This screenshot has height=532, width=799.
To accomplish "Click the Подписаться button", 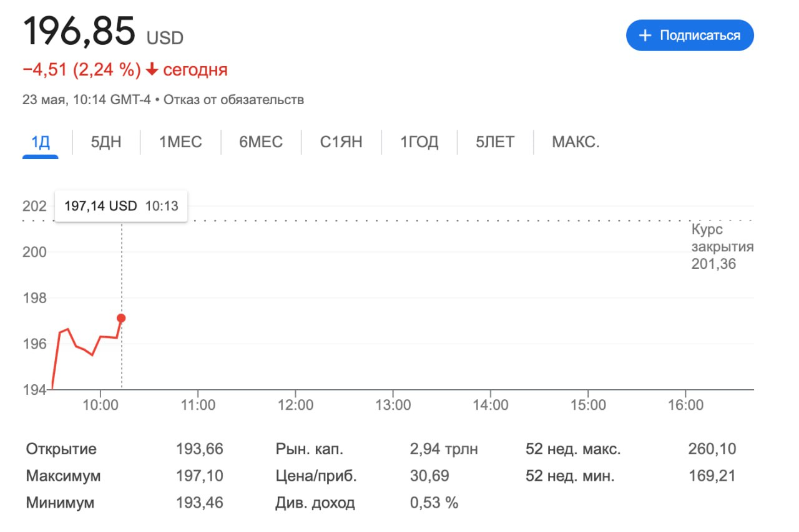I will (690, 36).
